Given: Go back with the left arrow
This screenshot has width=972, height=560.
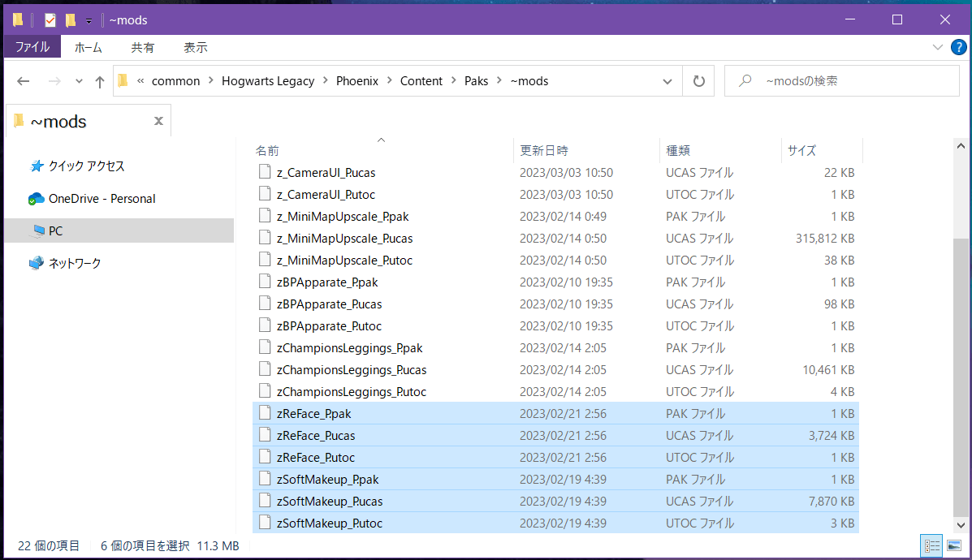Looking at the screenshot, I should point(23,81).
